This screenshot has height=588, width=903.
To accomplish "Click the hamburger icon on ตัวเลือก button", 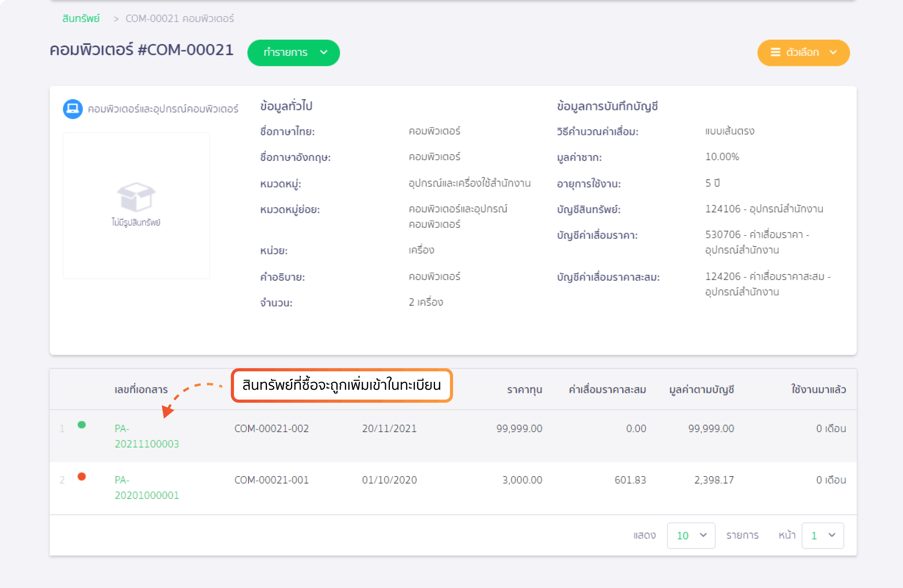I will coord(775,52).
